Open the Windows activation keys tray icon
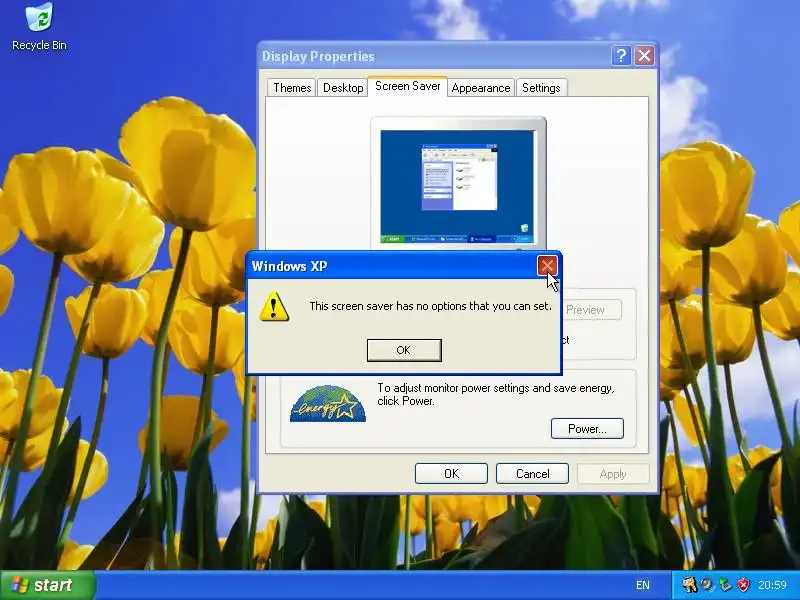The width and height of the screenshot is (800, 600). (689, 584)
